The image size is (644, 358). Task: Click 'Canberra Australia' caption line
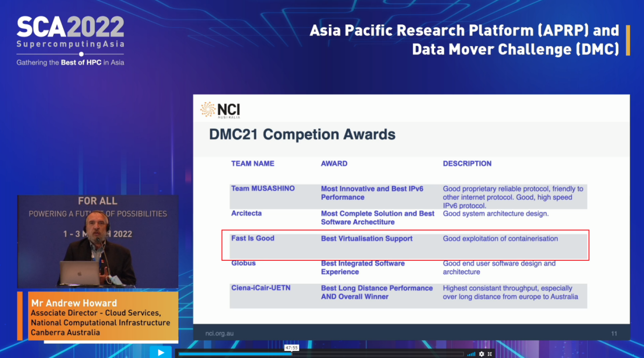point(66,332)
